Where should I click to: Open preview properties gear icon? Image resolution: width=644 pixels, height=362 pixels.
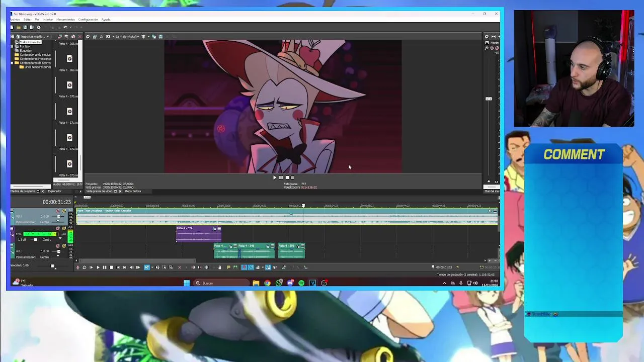point(88,37)
